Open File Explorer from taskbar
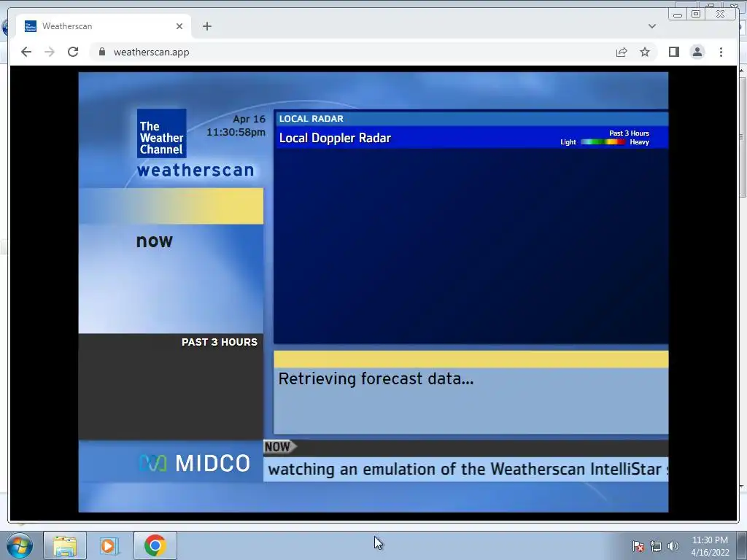Screen dimensions: 747x560 (65, 545)
